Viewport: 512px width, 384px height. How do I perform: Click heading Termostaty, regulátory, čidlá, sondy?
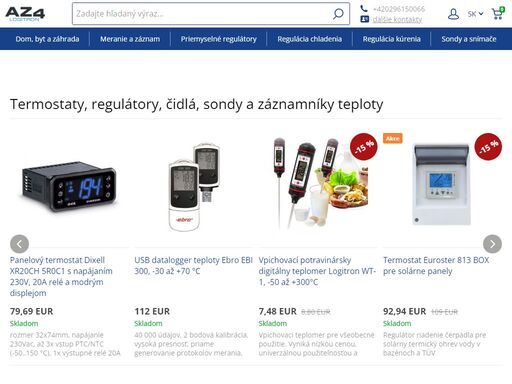click(197, 104)
